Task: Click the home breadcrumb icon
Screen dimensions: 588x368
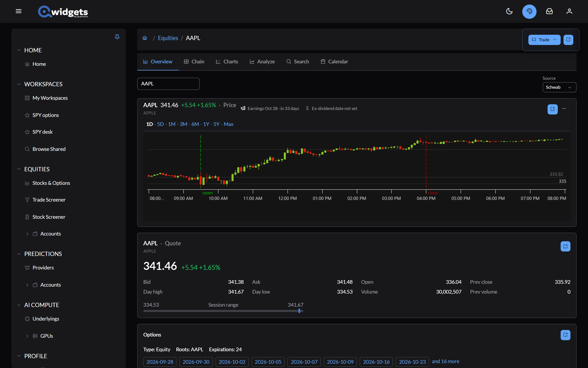Action: [145, 38]
